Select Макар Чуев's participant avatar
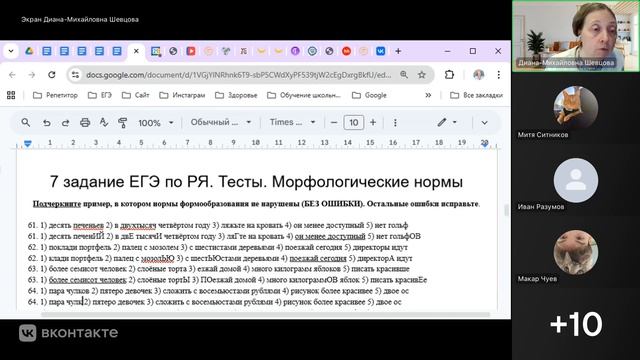Image resolution: width=640 pixels, height=360 pixels. pyautogui.click(x=576, y=252)
